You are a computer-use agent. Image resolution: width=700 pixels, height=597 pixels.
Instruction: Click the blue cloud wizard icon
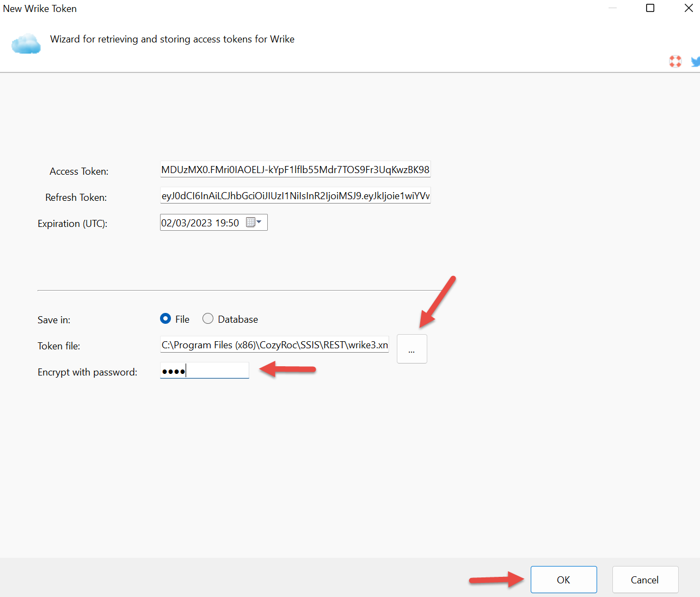coord(26,44)
